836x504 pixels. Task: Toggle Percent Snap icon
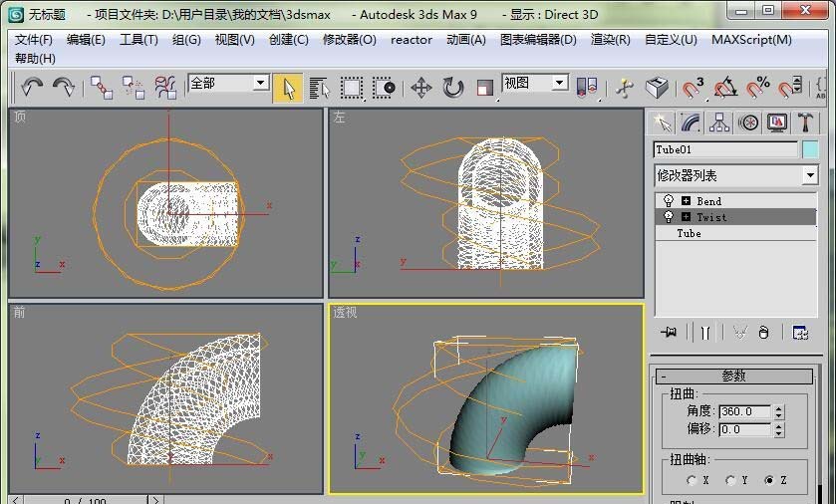[x=757, y=88]
